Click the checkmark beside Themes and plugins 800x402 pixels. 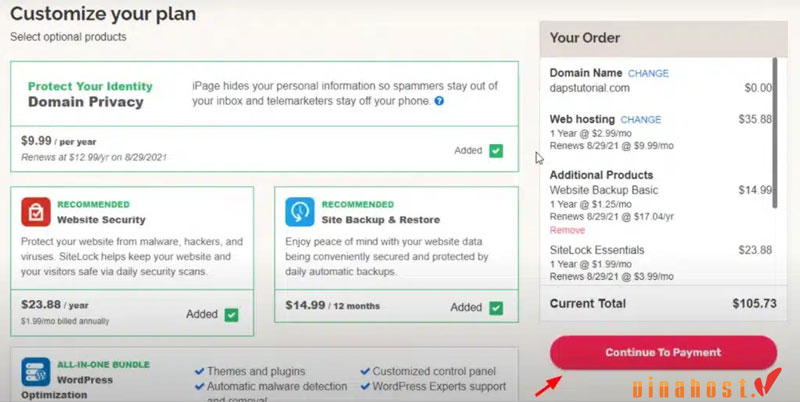200,371
